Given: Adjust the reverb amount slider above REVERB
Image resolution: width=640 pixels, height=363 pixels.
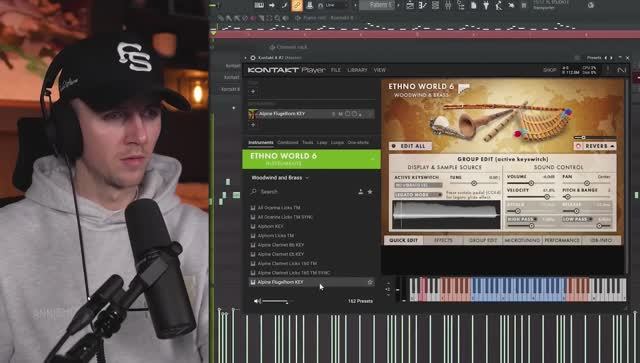Looking at the screenshot, I should (595, 138).
